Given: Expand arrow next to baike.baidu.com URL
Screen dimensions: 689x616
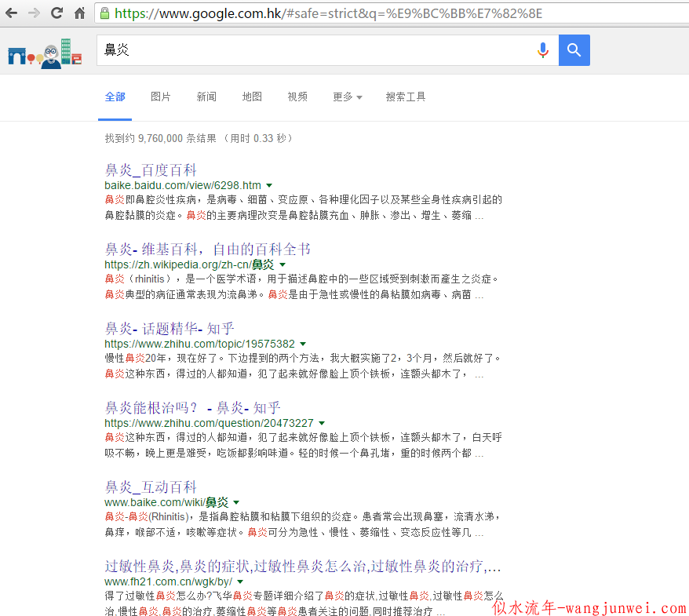Looking at the screenshot, I should (x=269, y=185).
